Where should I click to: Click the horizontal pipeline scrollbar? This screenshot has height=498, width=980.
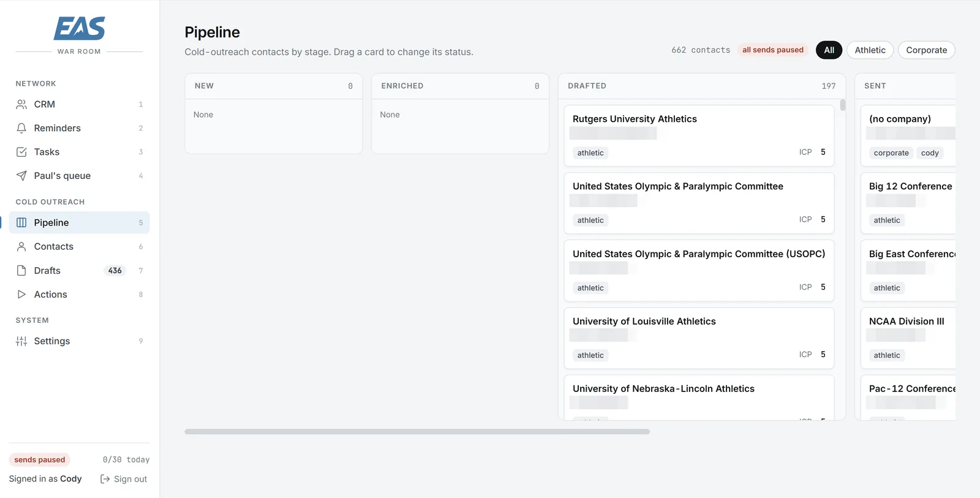417,432
